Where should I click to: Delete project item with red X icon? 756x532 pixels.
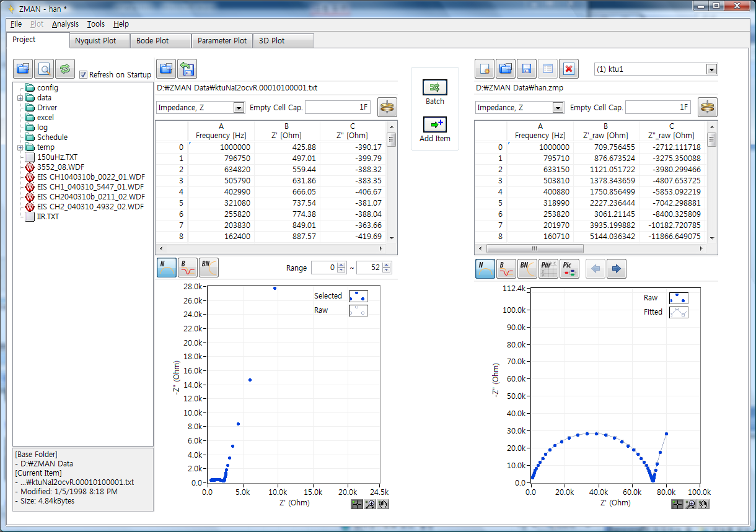click(568, 69)
